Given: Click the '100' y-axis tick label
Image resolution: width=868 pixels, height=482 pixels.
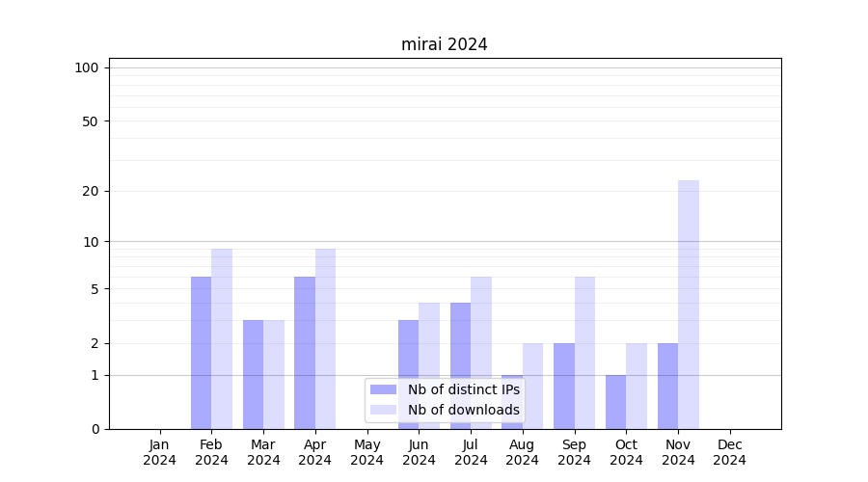Looking at the screenshot, I should pos(87,67).
